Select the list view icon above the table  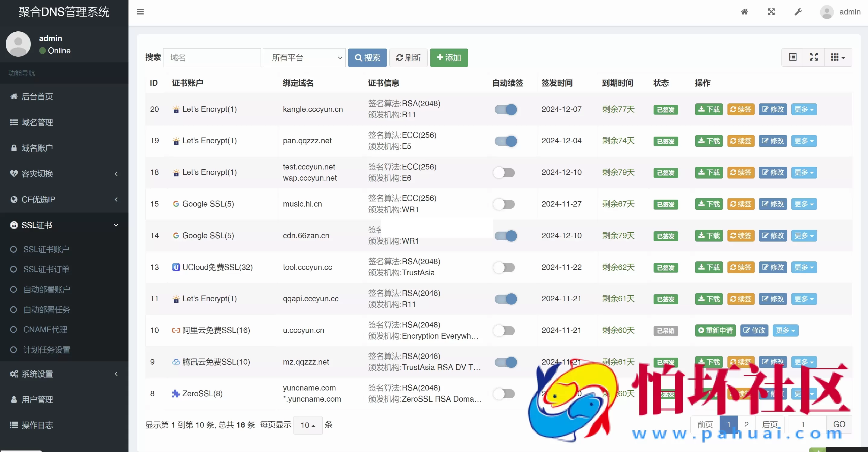[793, 57]
